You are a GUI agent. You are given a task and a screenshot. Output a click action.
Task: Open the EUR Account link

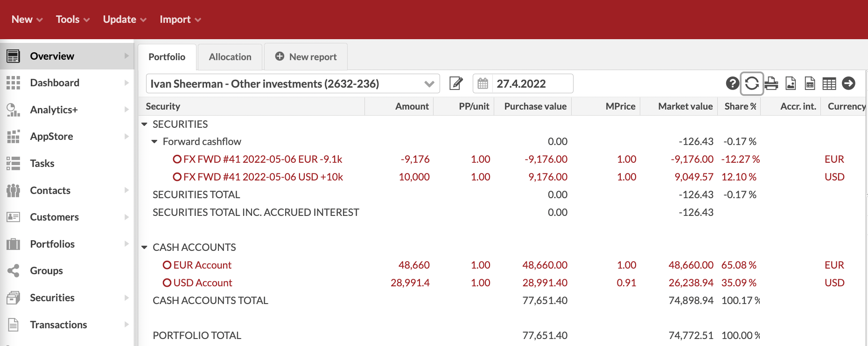[202, 265]
